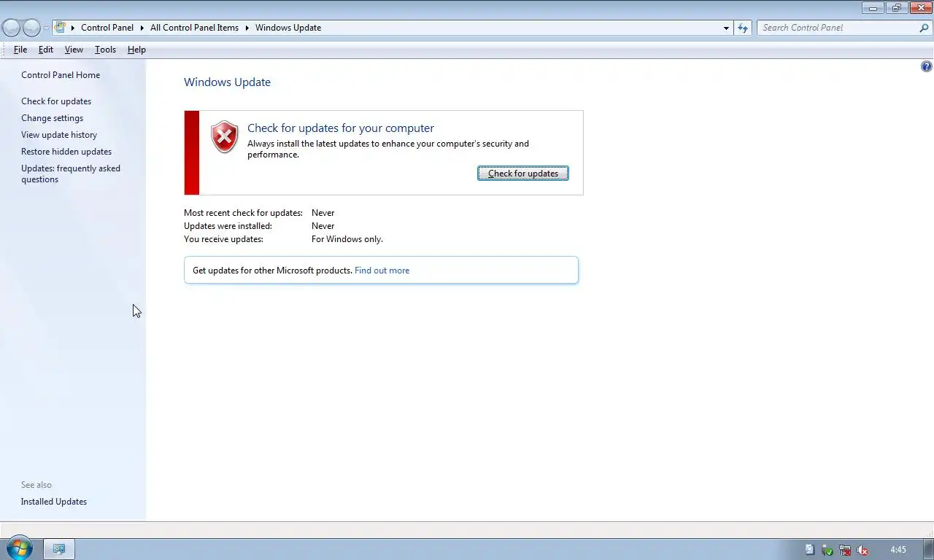934x560 pixels.
Task: Click the red shield error icon
Action: [224, 137]
